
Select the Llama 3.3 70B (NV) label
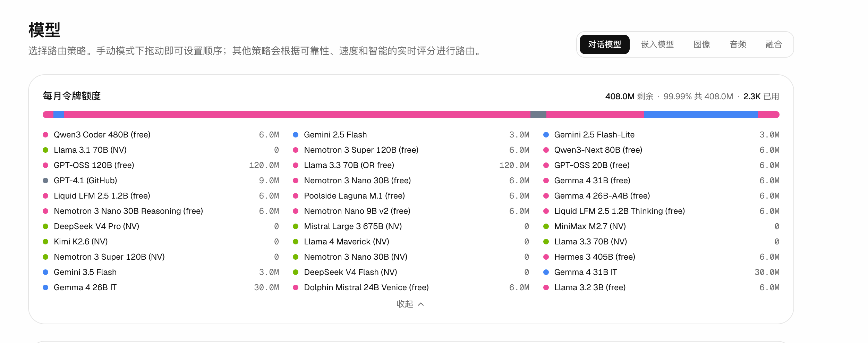pos(591,242)
